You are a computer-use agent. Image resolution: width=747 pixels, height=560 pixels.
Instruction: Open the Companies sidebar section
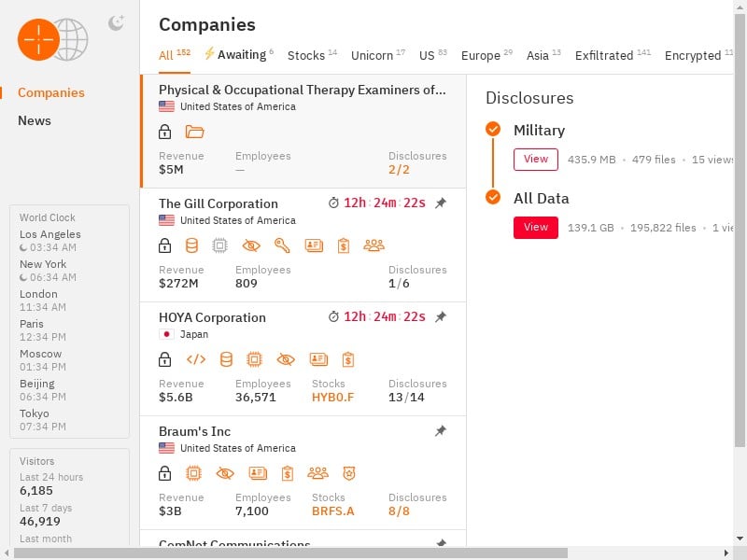coord(51,92)
